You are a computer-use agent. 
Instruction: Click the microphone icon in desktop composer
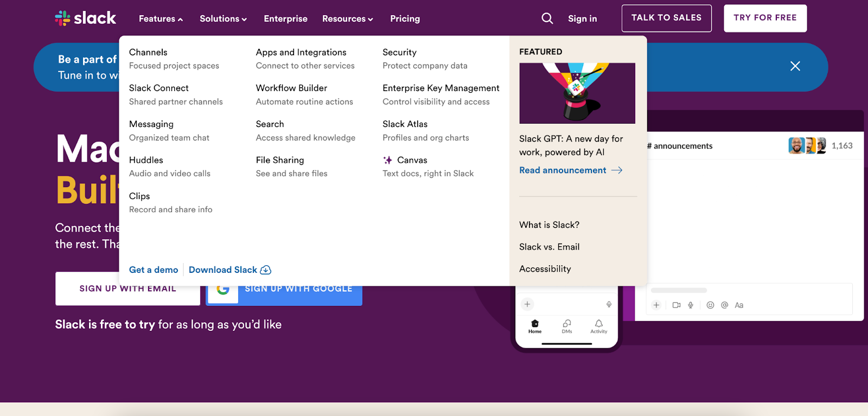[x=691, y=305]
